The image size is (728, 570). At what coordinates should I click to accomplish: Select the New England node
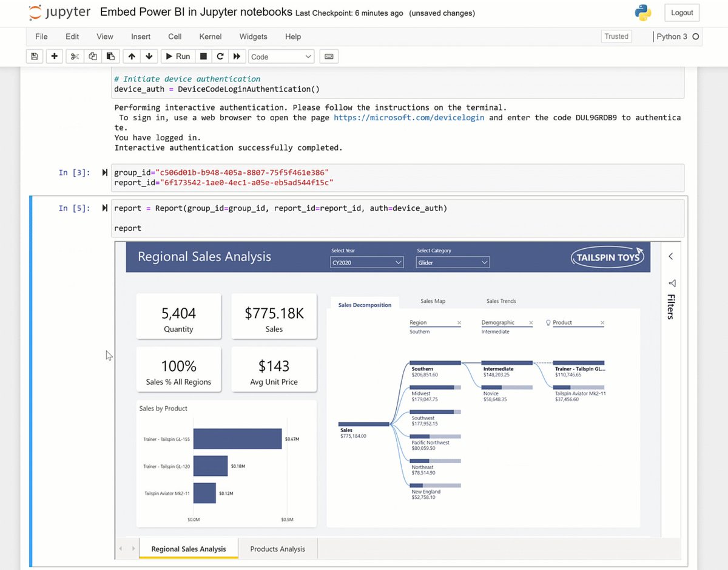[x=436, y=491]
